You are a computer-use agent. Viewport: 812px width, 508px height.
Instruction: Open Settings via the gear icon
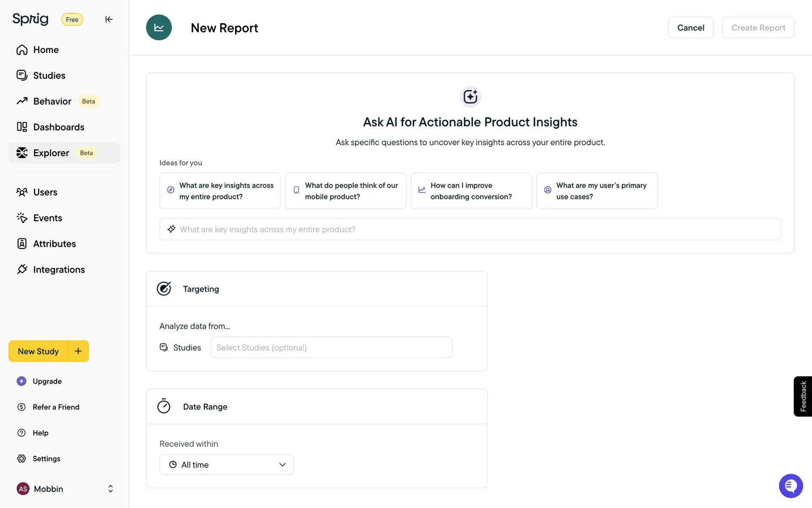[x=22, y=458]
